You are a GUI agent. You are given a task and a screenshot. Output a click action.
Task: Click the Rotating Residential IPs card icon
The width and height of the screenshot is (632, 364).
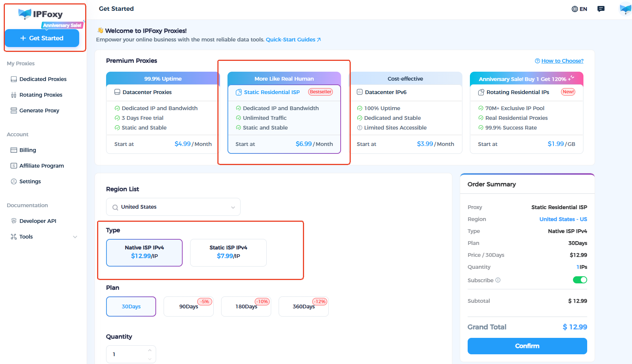point(481,92)
